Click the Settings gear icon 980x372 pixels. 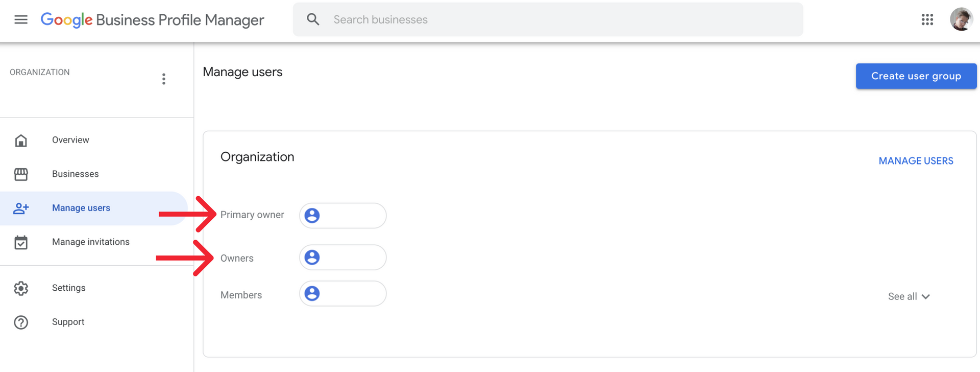coord(21,288)
